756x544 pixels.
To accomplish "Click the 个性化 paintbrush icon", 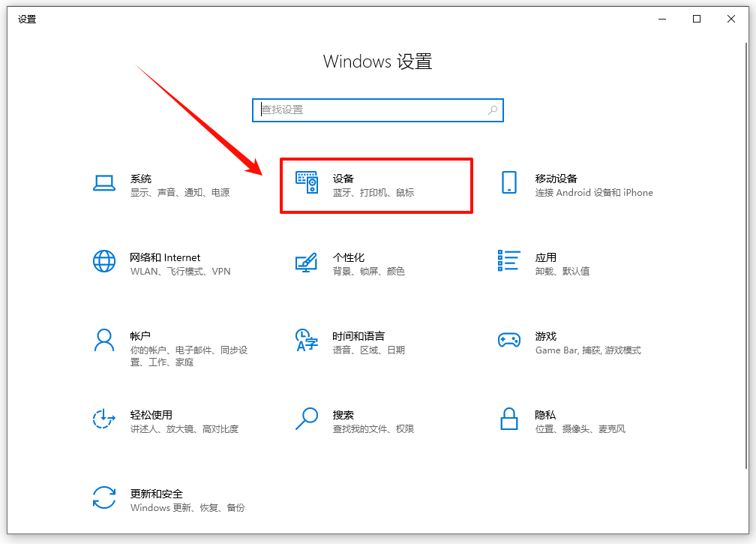I will (307, 262).
